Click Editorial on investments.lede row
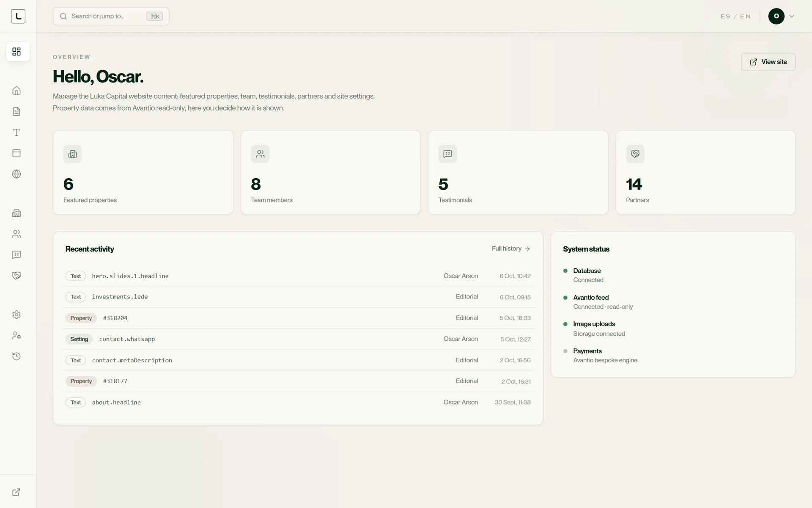Viewport: 812px width, 508px height. coord(467,297)
